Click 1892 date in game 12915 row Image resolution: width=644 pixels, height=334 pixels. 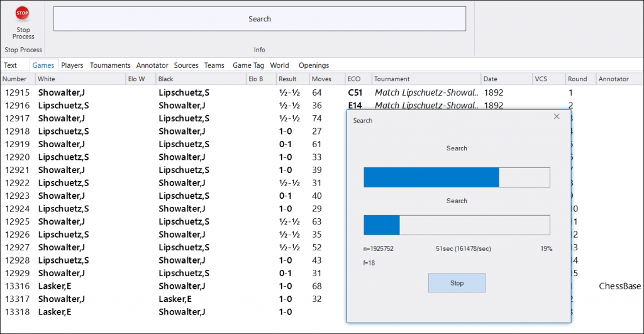tap(494, 93)
